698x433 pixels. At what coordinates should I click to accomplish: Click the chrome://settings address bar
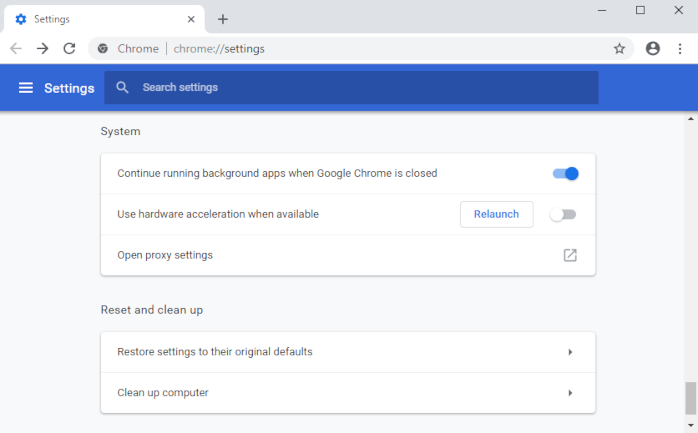361,49
